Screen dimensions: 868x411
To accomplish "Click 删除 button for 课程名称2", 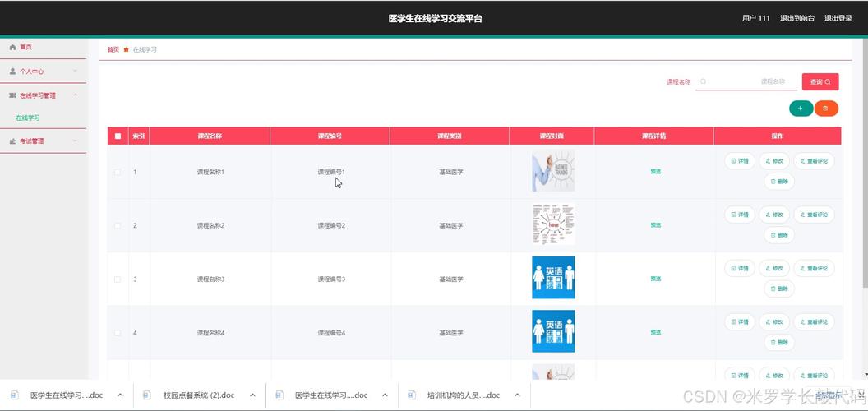I will point(779,235).
